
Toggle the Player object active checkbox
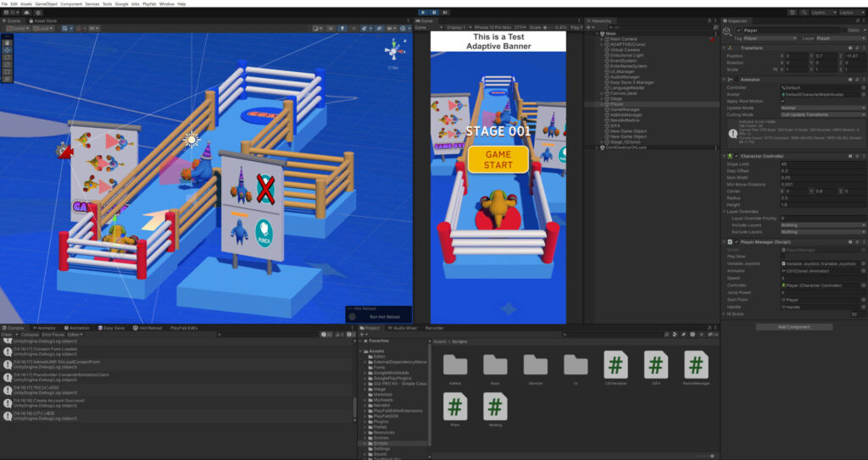[738, 30]
